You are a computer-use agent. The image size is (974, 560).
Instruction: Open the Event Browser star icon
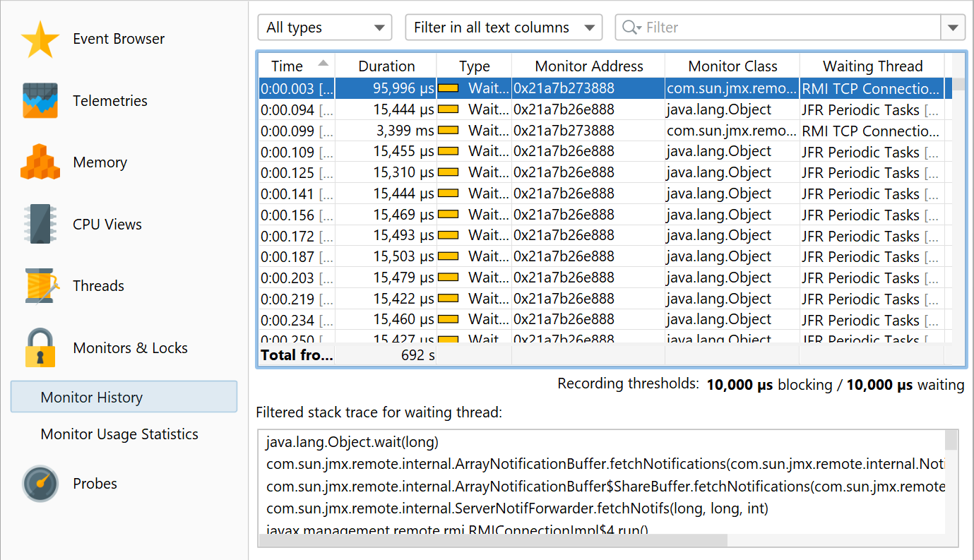40,40
